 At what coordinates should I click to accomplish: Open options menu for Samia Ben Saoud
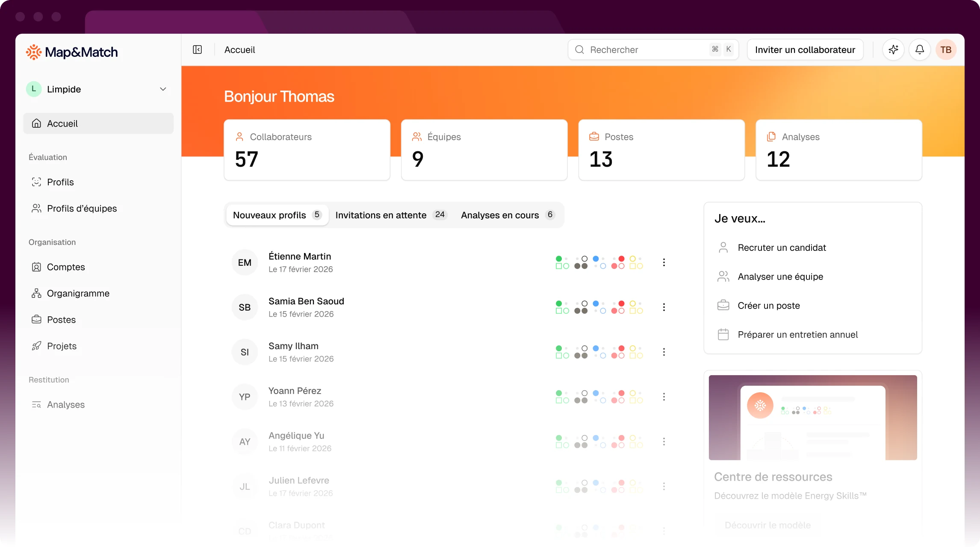tap(664, 307)
